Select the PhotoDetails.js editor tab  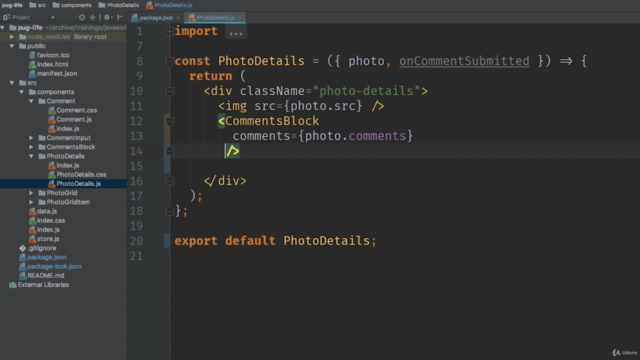(x=215, y=18)
